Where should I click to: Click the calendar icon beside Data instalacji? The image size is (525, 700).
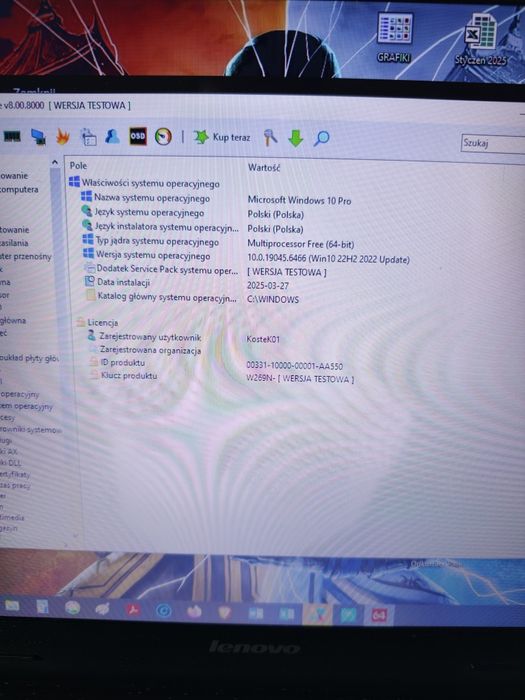(90, 281)
